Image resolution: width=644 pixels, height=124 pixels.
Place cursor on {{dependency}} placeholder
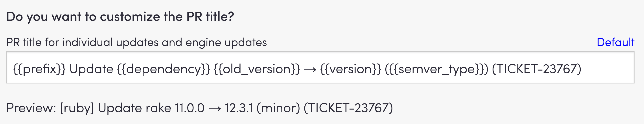click(164, 69)
